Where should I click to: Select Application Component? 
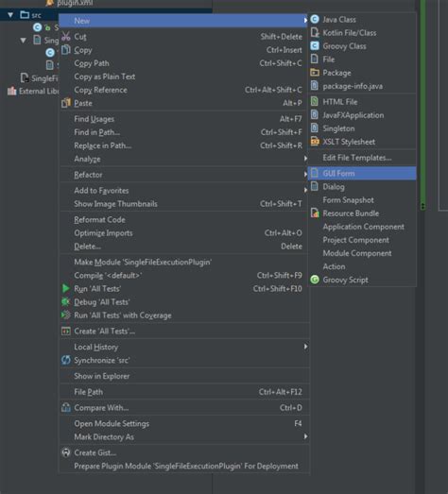point(363,227)
